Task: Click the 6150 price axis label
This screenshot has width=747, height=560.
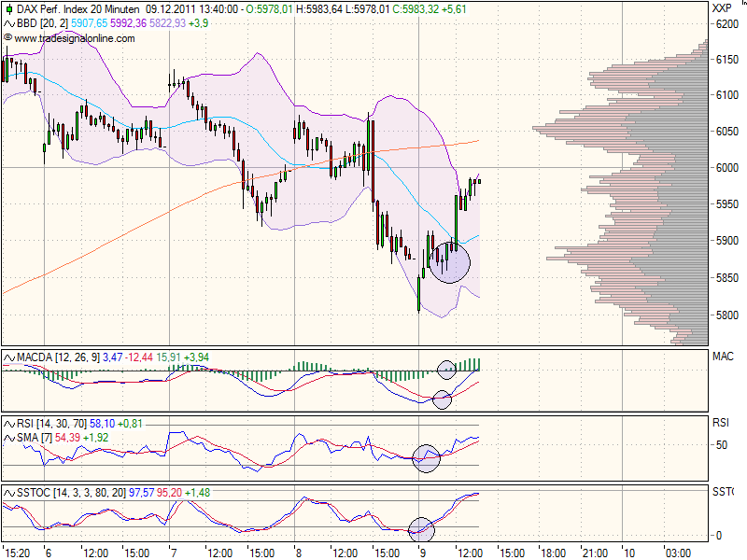Action: [727, 60]
